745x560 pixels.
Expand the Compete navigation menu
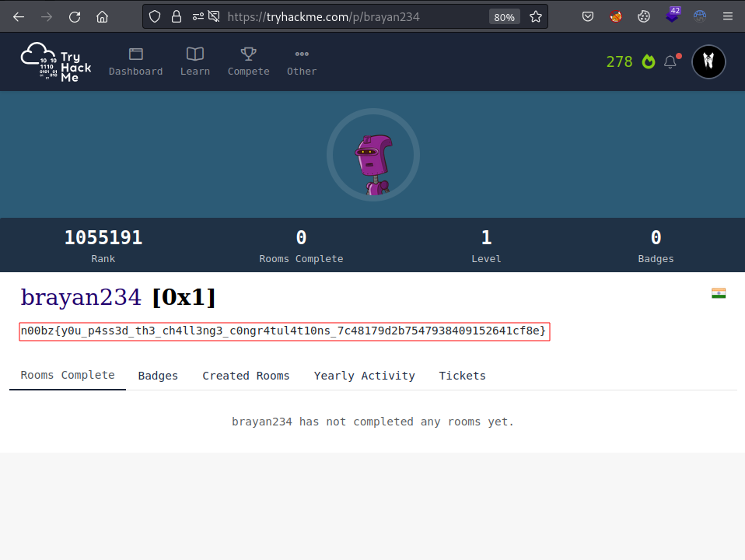point(249,61)
